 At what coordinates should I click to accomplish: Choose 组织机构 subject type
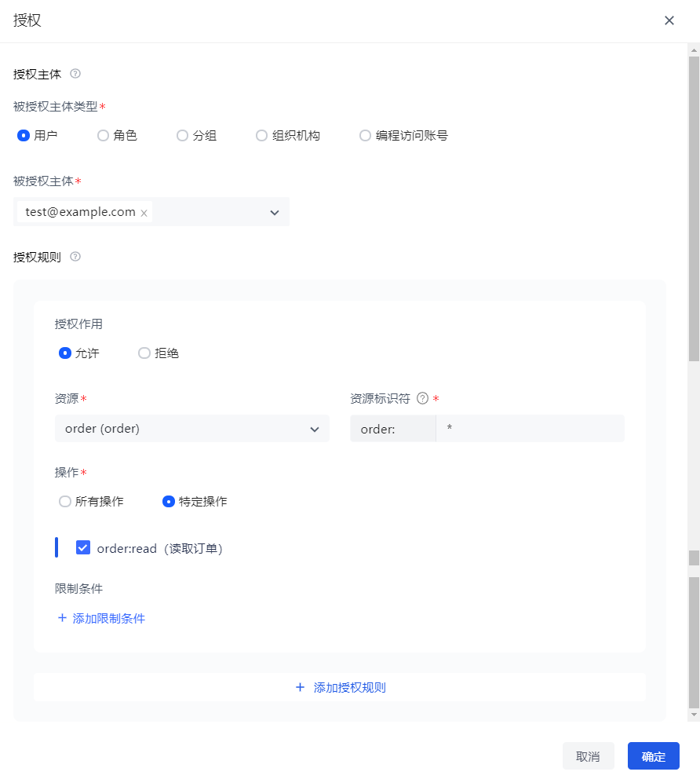point(262,135)
